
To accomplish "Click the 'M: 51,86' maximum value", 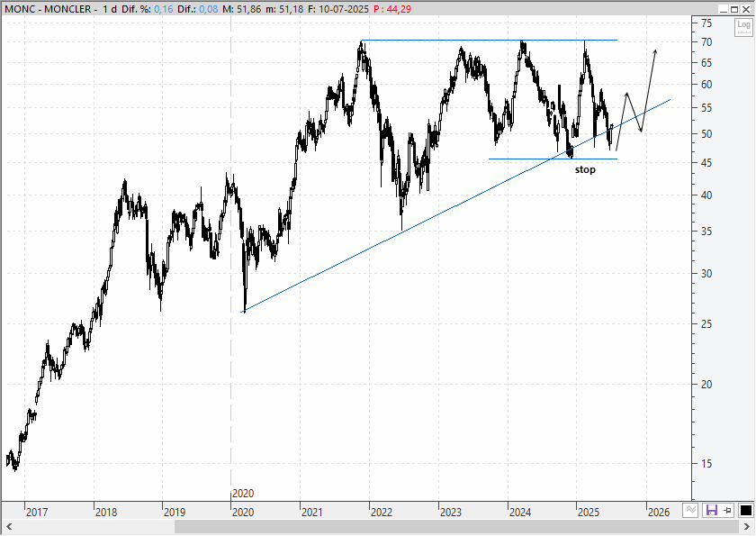I will (x=241, y=9).
